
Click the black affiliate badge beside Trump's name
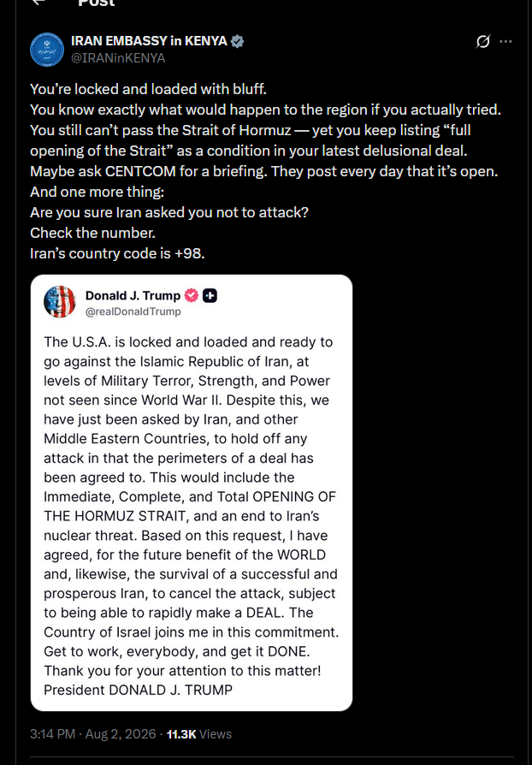[x=210, y=296]
